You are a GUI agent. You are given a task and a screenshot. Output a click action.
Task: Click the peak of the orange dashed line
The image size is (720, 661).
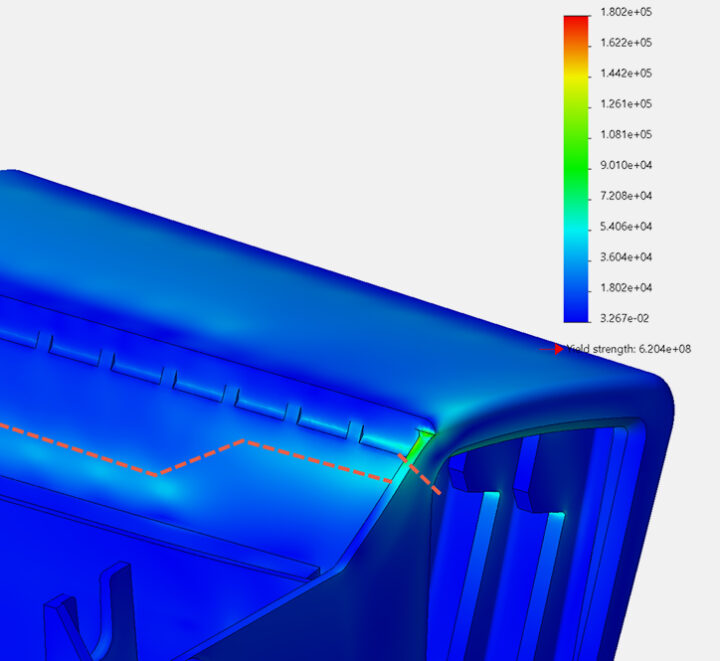pos(246,441)
